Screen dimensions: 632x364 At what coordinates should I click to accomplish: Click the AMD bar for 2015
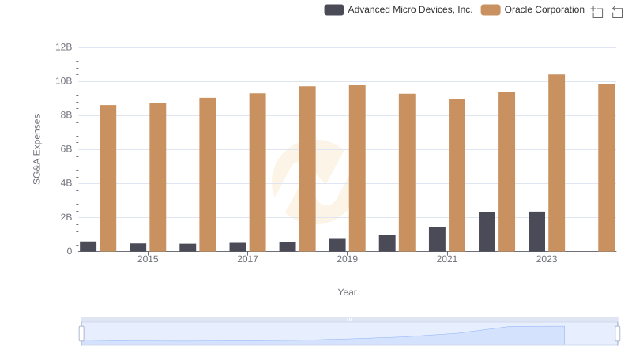click(137, 247)
